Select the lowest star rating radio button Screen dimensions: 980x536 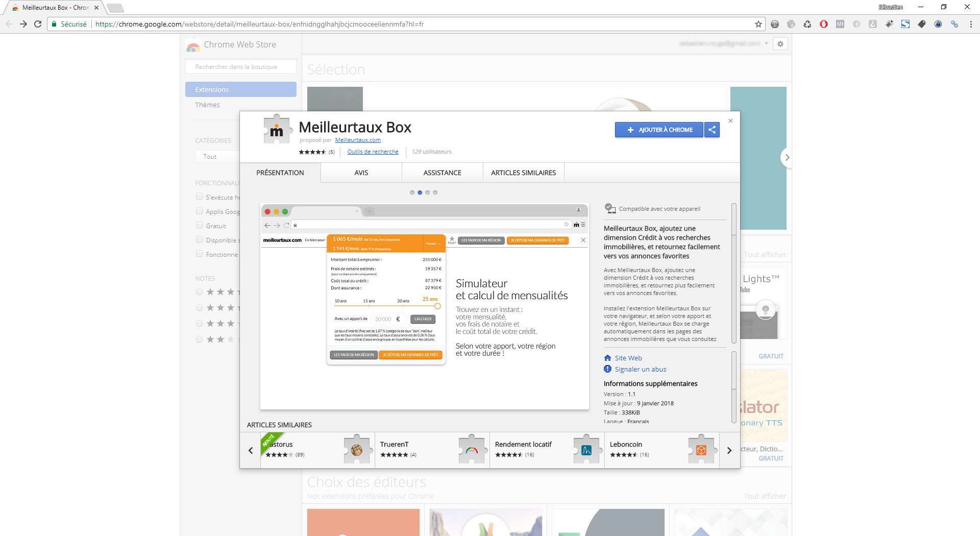coord(200,339)
